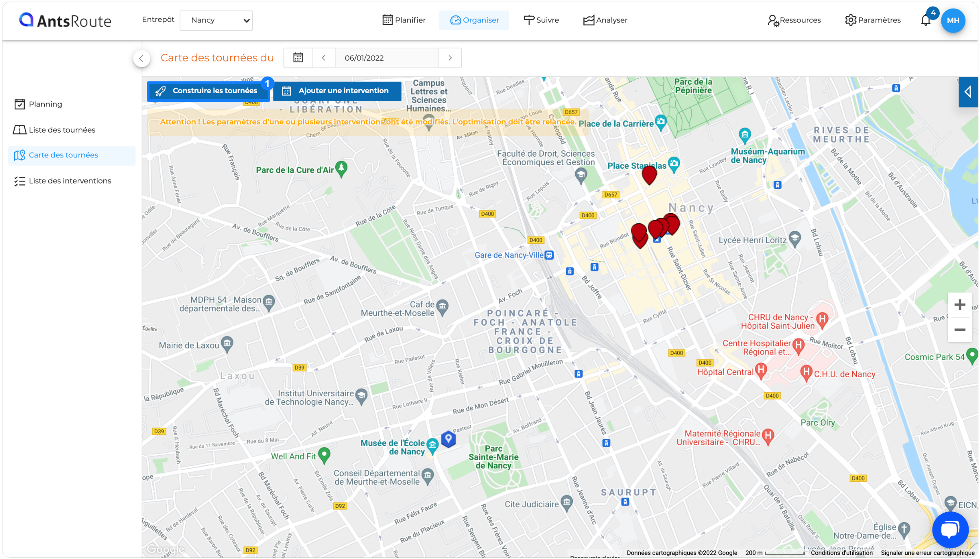Viewport: 980px width, 559px height.
Task: Open Signaler une erreur cartographique link
Action: click(x=928, y=552)
